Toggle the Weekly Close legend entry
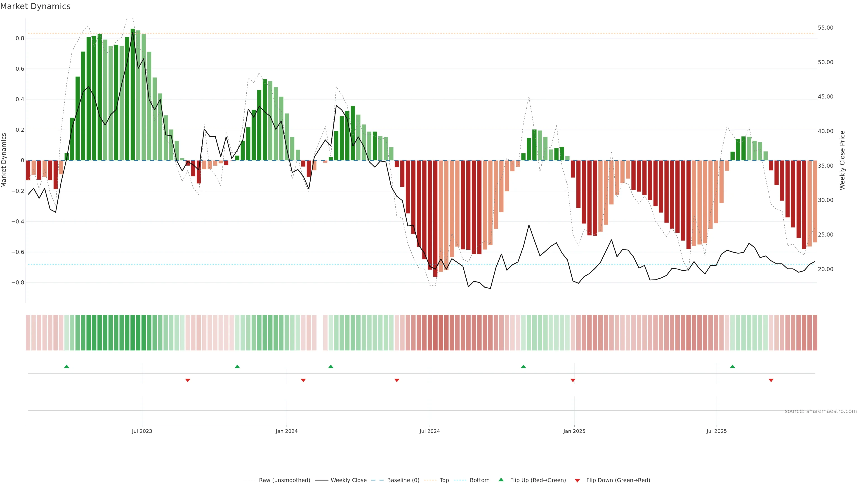 [x=348, y=480]
